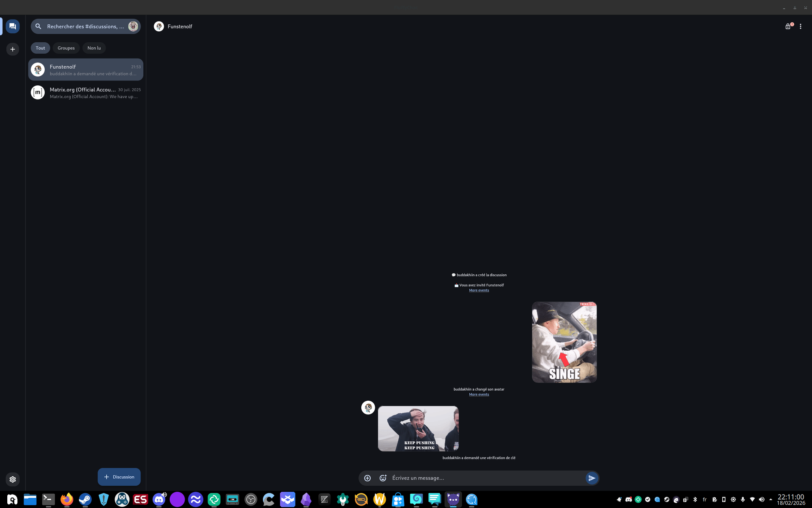
Task: Start a new Discussion button
Action: pyautogui.click(x=119, y=477)
